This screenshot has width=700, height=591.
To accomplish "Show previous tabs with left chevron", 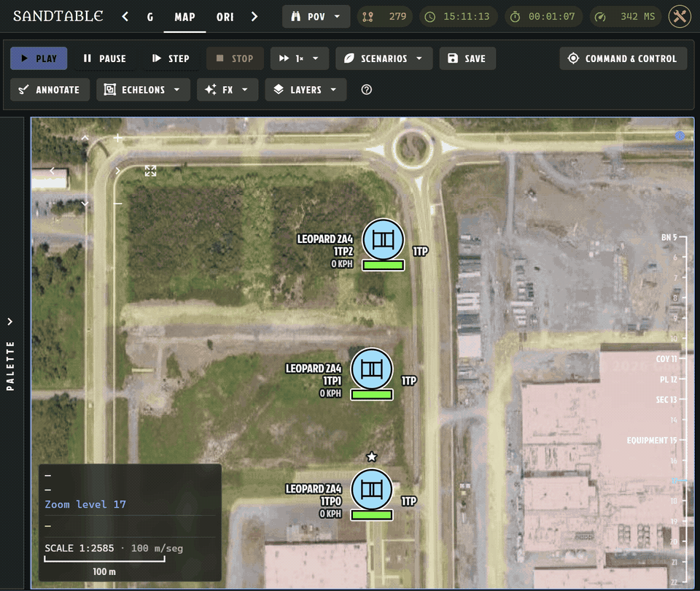I will 125,17.
